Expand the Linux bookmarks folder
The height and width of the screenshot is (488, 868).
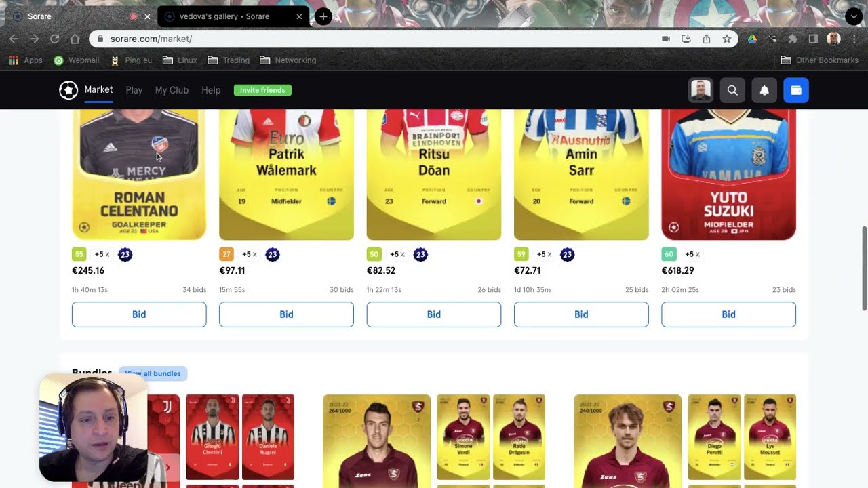point(180,60)
